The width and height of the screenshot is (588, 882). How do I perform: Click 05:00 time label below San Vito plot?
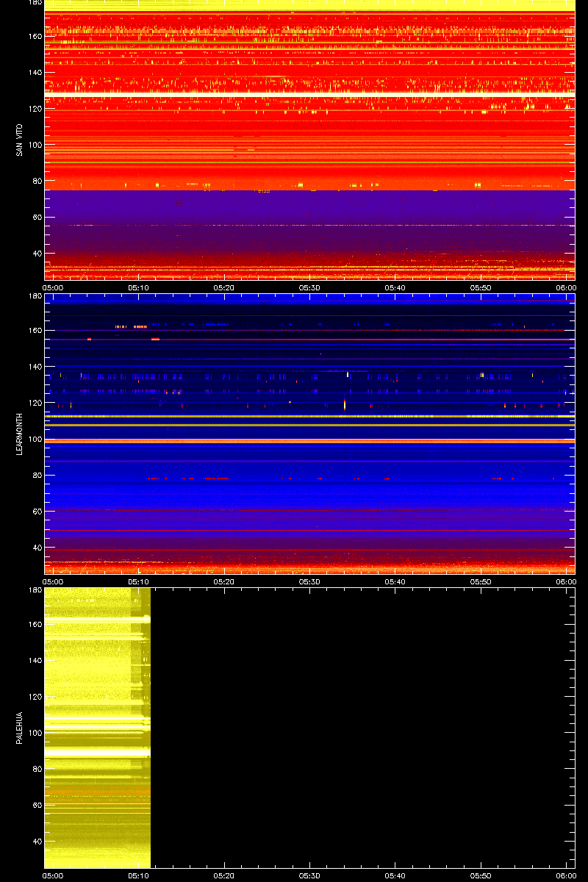[x=54, y=287]
